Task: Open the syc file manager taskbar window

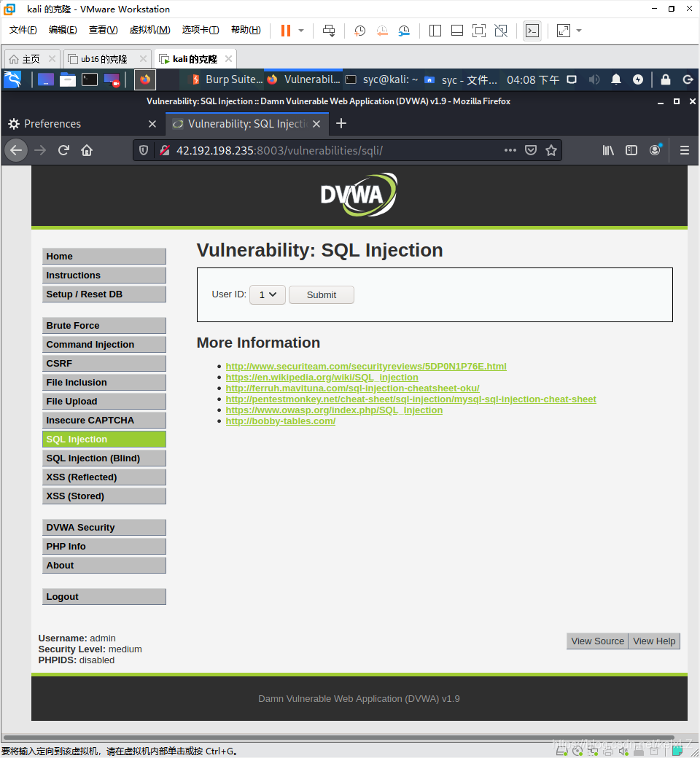Action: coord(461,79)
